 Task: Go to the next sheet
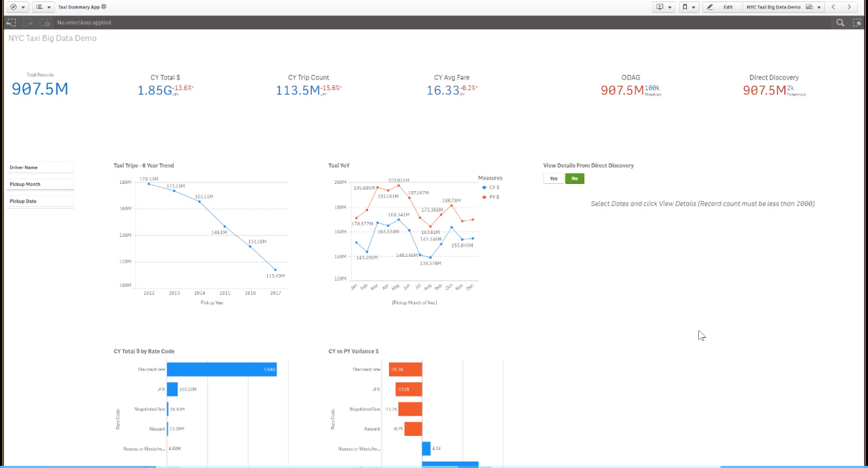[849, 6]
